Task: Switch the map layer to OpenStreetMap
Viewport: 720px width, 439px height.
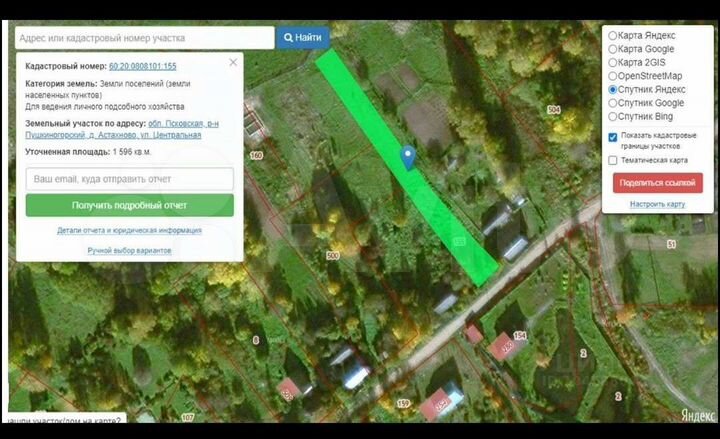Action: point(613,75)
